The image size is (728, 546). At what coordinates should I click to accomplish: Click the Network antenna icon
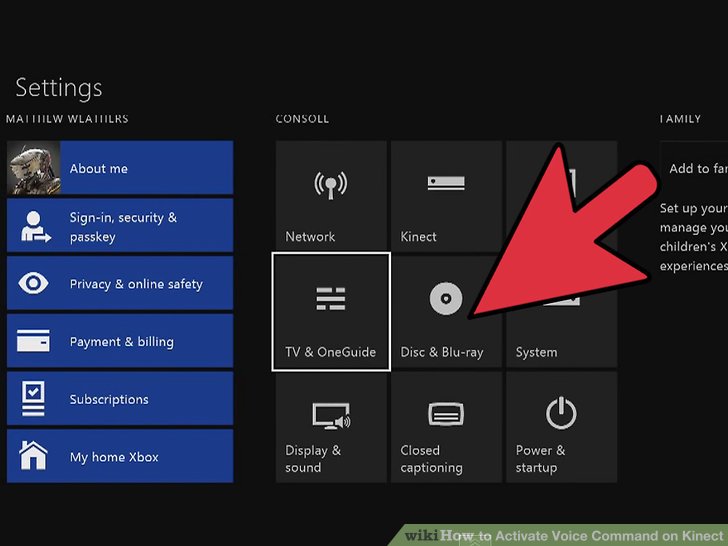[331, 185]
